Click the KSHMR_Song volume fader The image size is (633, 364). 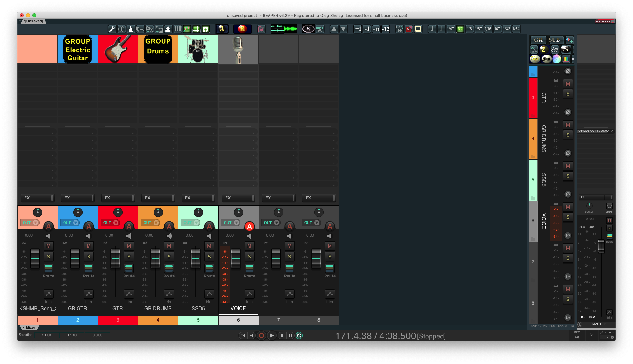tap(35, 258)
